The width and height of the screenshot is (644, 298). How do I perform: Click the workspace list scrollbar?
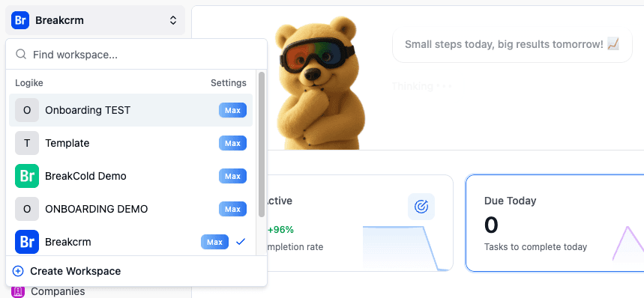coord(262,145)
